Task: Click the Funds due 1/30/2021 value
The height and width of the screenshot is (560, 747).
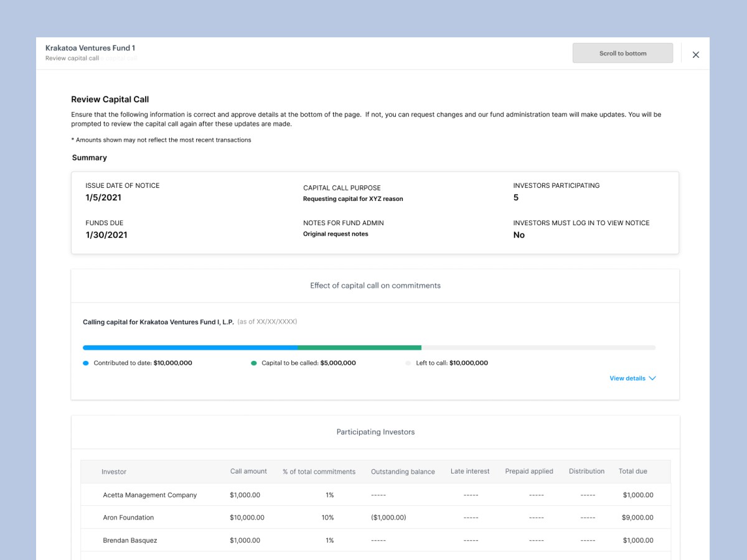Action: (106, 235)
